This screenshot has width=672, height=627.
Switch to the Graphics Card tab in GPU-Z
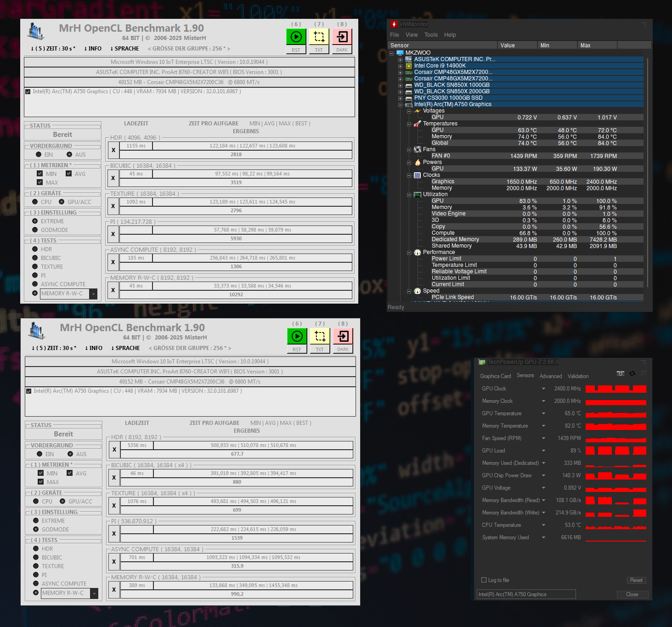click(496, 376)
